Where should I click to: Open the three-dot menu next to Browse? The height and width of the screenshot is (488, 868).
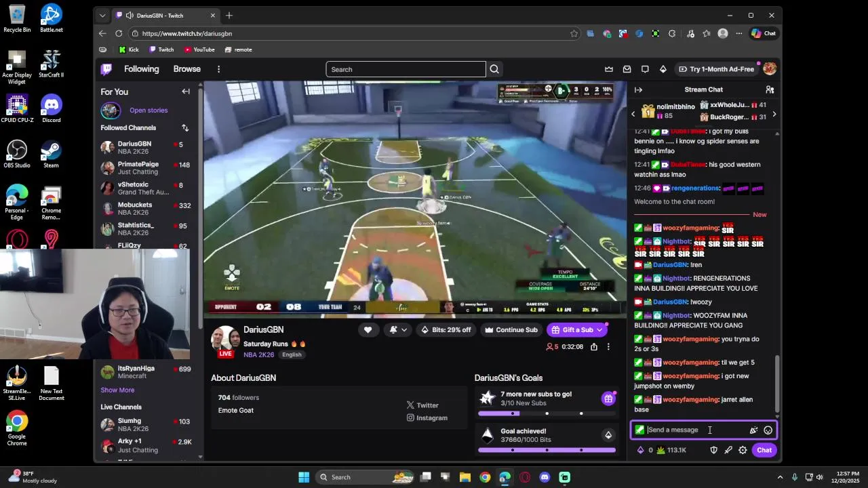click(218, 69)
